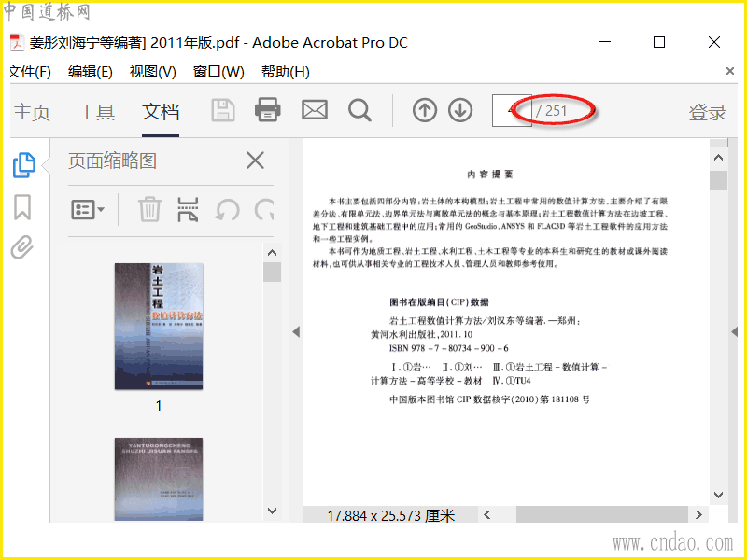Click the 内容提要 heading in document
Image resolution: width=747 pixels, height=560 pixels.
(x=489, y=175)
